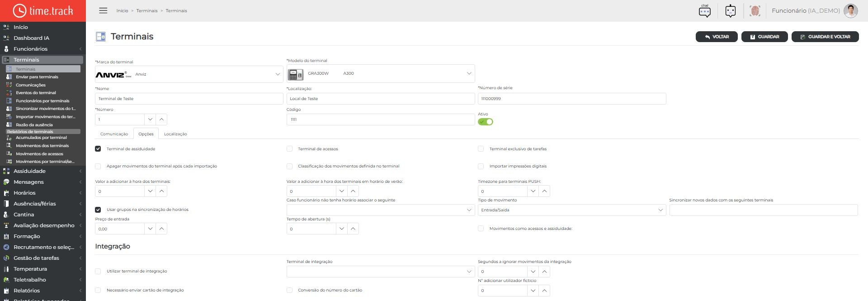The image size is (868, 301).
Task: Check Terminal de acessos checkbox
Action: click(289, 148)
